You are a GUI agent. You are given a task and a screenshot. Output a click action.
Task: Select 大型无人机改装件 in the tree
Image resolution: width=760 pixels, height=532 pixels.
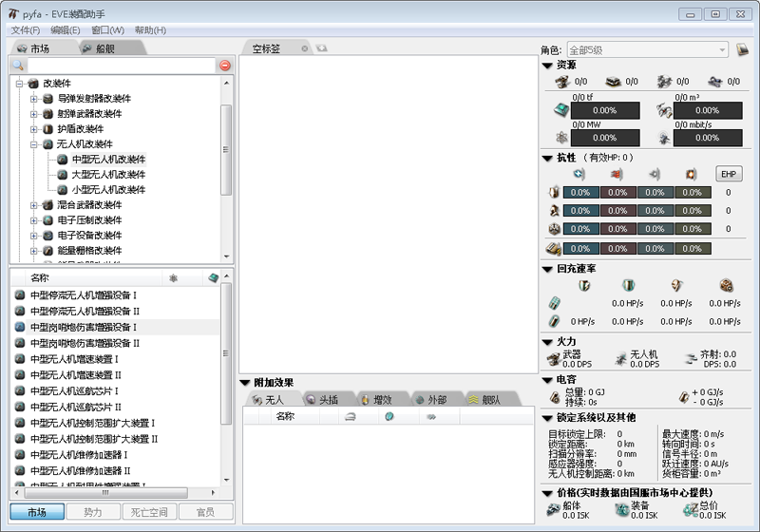click(108, 175)
